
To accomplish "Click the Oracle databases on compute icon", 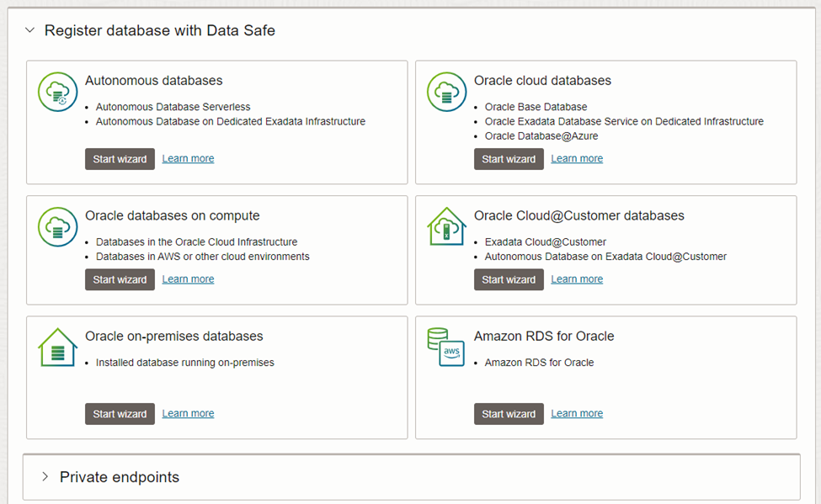I will 58,226.
